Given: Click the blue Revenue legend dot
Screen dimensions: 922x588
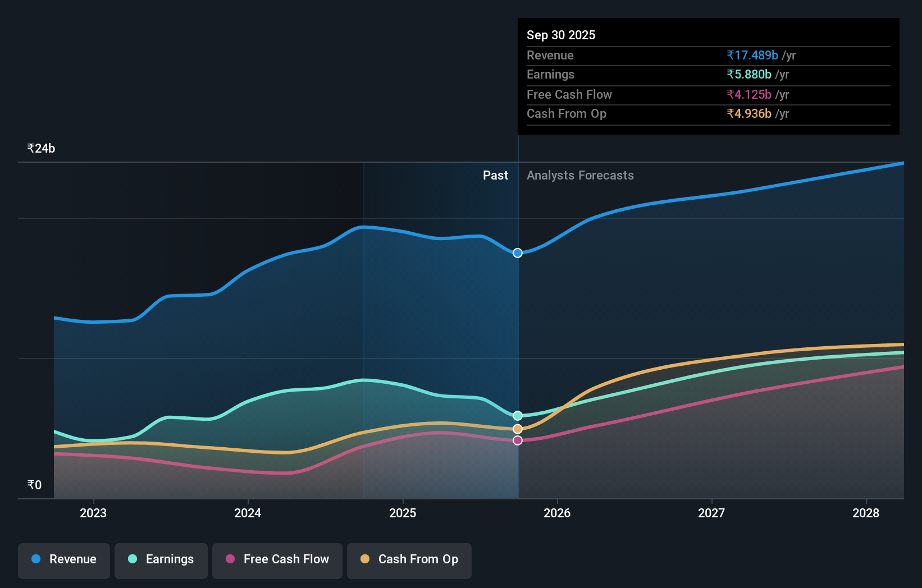Looking at the screenshot, I should (x=37, y=559).
